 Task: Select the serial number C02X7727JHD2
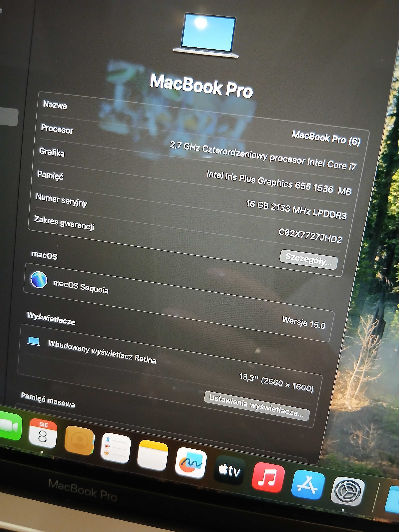click(x=310, y=236)
